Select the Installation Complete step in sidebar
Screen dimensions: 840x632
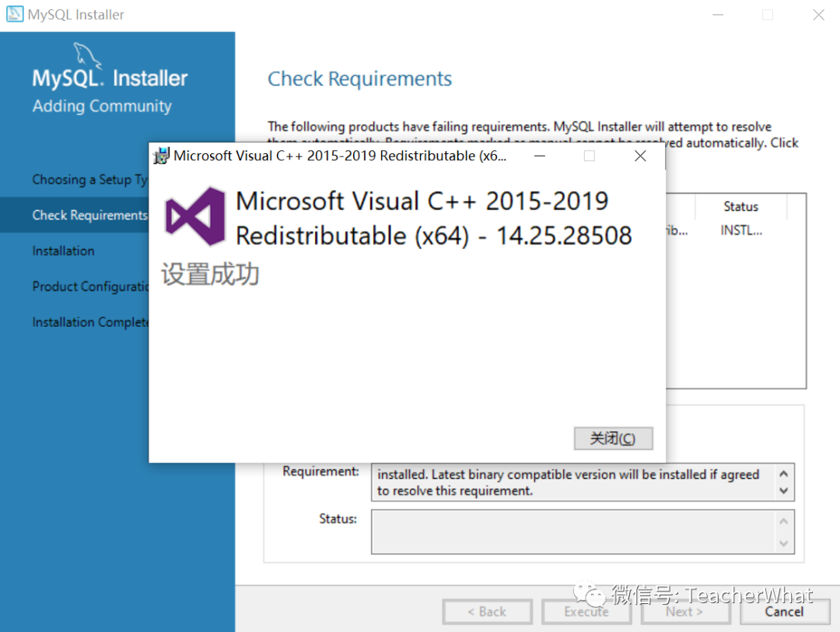(x=90, y=322)
